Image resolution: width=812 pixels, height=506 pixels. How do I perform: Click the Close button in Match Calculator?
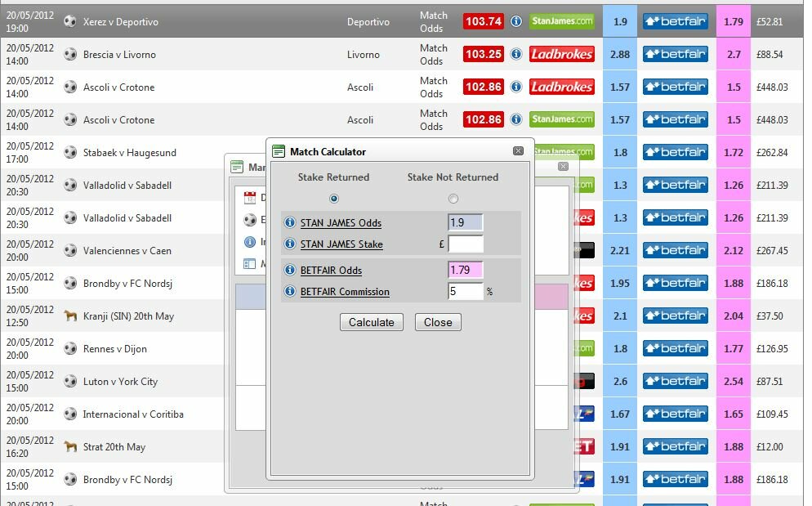[438, 322]
